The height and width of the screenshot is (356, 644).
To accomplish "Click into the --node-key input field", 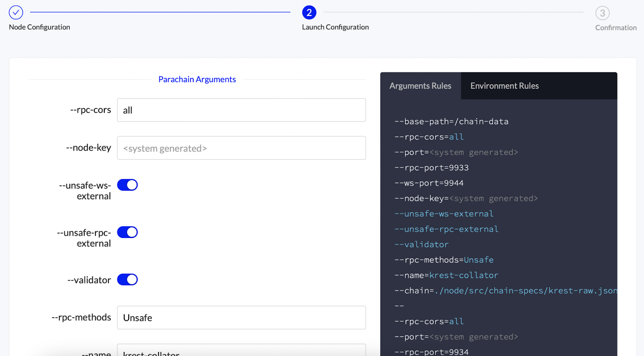I will pyautogui.click(x=242, y=148).
